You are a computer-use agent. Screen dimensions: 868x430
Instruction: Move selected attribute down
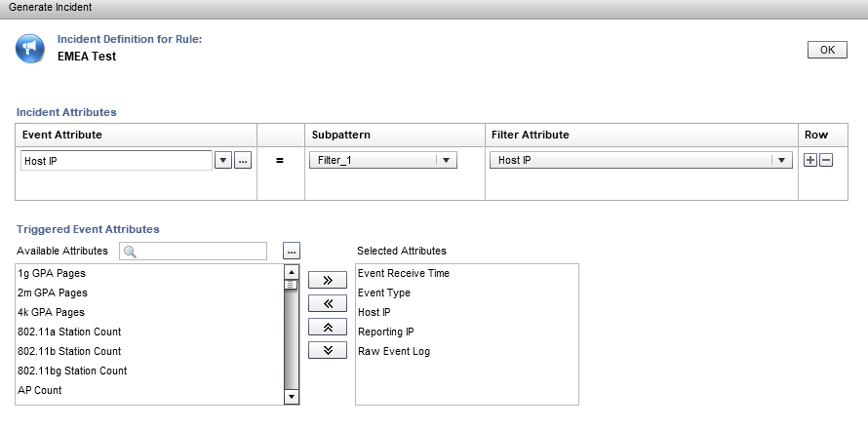click(327, 350)
